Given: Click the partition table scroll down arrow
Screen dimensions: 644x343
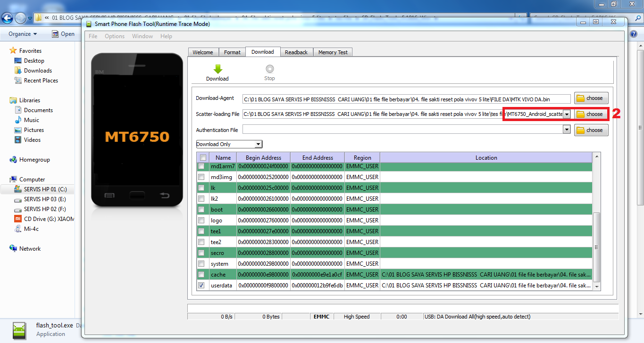Looking at the screenshot, I should click(x=597, y=286).
